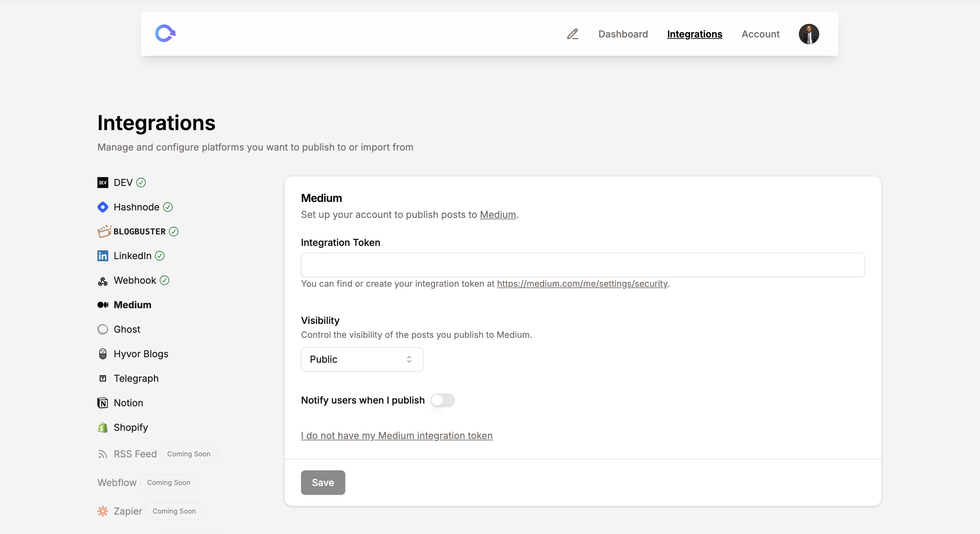Click the Shopify bag icon

(103, 427)
